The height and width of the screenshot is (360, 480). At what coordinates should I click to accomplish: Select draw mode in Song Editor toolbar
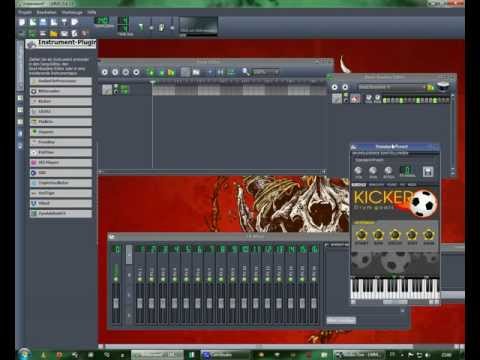186,72
